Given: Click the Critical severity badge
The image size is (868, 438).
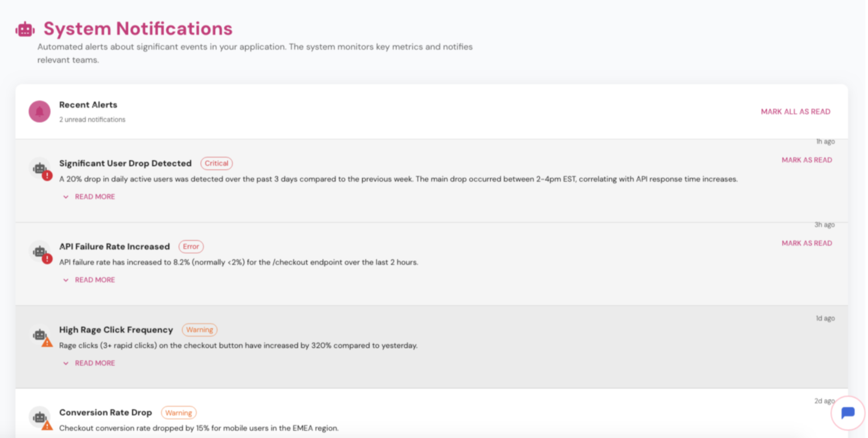Looking at the screenshot, I should [216, 163].
